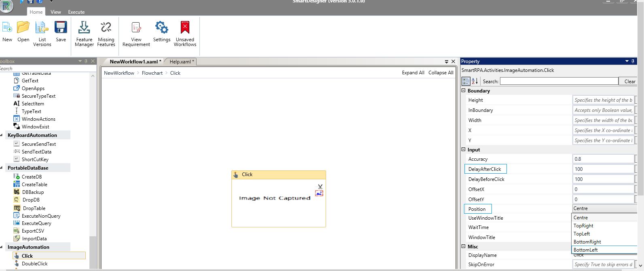644x271 pixels.
Task: Select the GetText toolbox activity
Action: pos(30,81)
